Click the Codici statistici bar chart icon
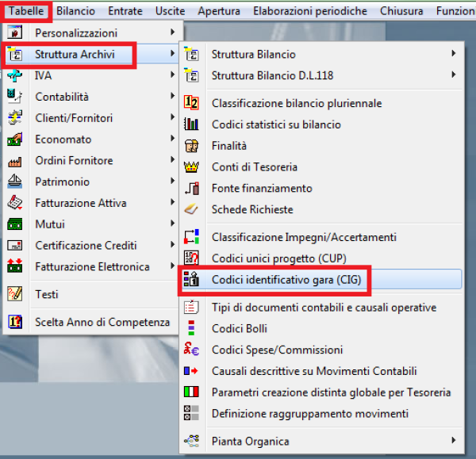476x459 pixels. click(191, 124)
